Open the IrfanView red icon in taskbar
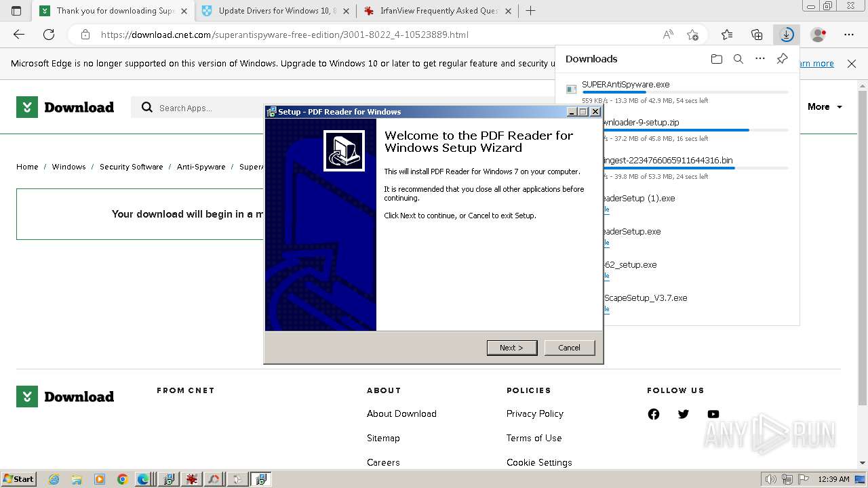The width and height of the screenshot is (868, 488). coord(192,479)
